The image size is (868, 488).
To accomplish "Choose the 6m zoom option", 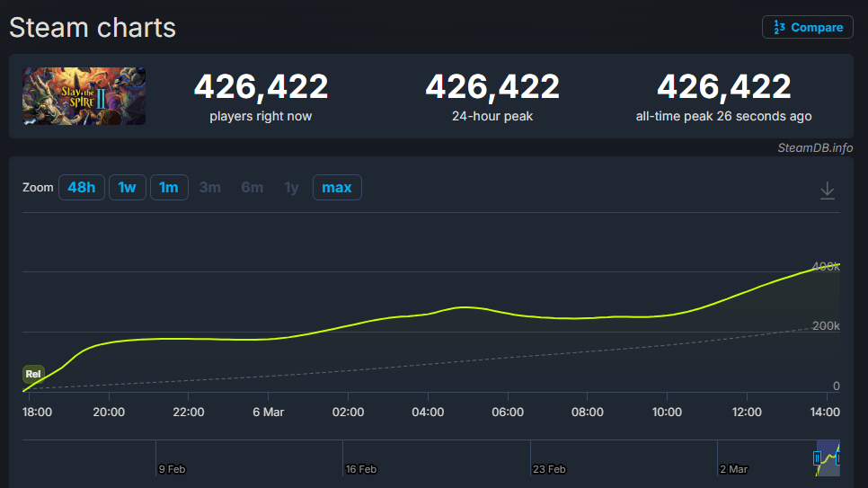I will pos(252,188).
